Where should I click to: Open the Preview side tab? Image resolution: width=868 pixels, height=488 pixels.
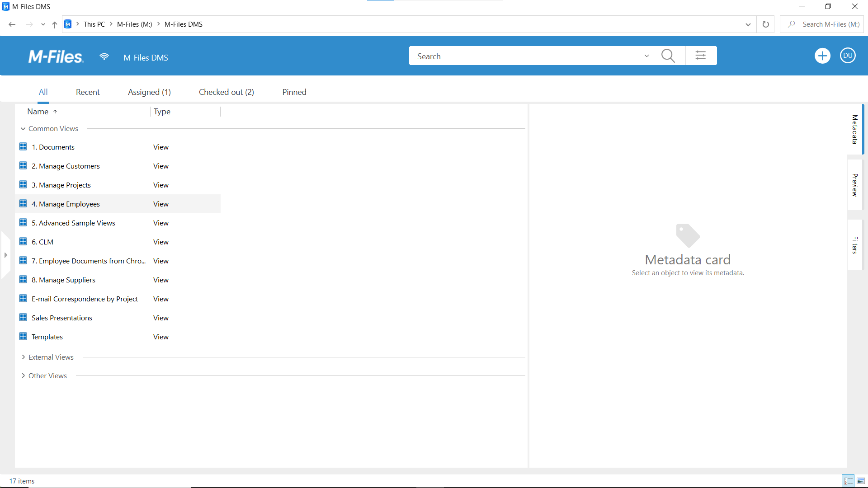pyautogui.click(x=855, y=185)
